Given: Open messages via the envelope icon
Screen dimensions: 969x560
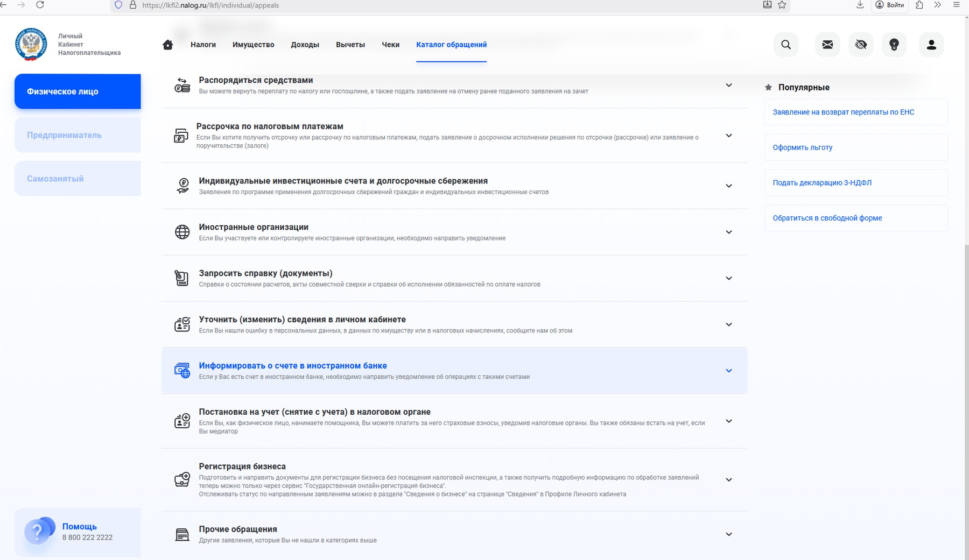Looking at the screenshot, I should click(827, 45).
